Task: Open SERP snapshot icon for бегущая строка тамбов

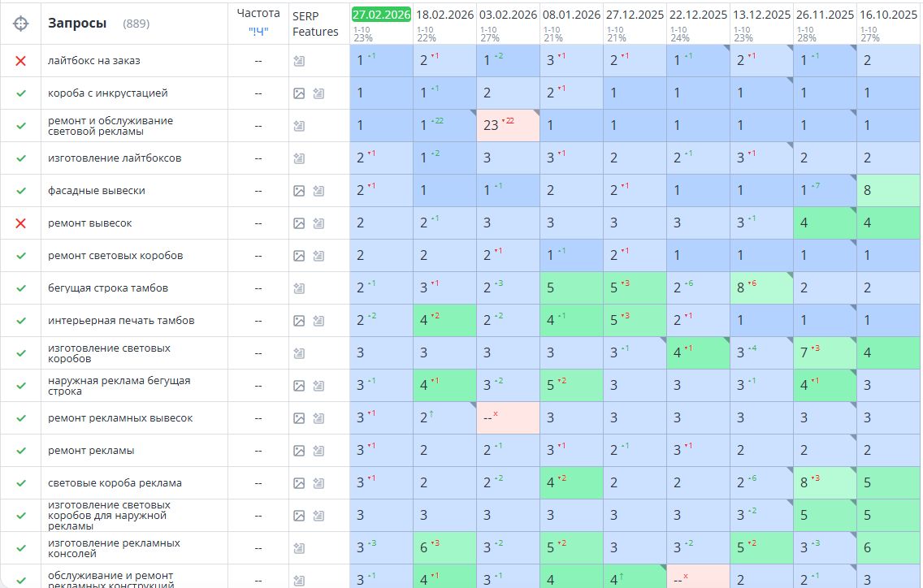Action: pyautogui.click(x=299, y=288)
